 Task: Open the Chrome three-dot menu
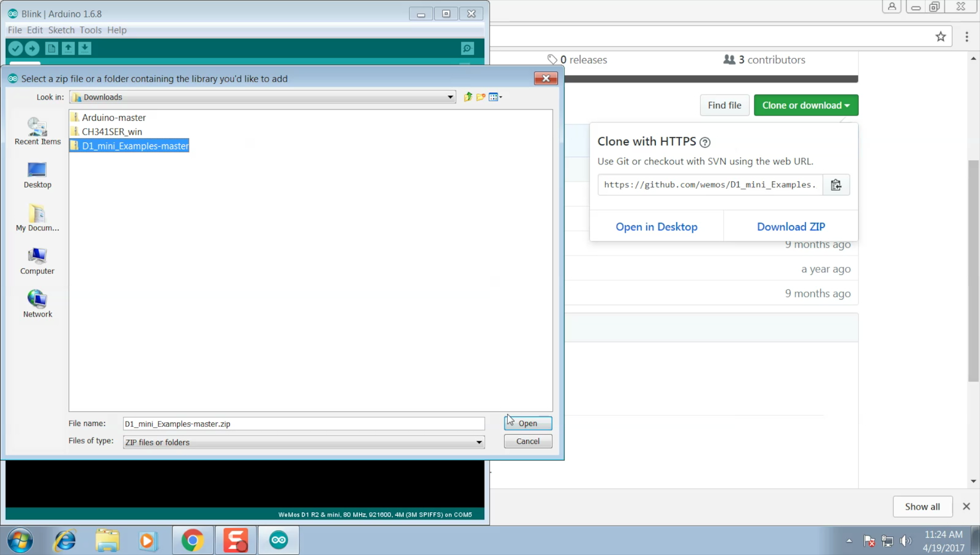[x=967, y=37]
